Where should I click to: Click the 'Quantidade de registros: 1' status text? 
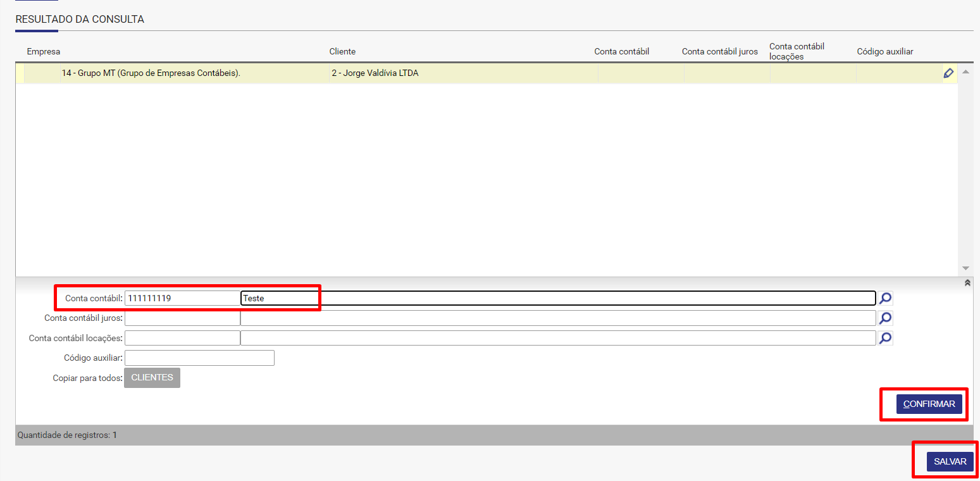67,435
